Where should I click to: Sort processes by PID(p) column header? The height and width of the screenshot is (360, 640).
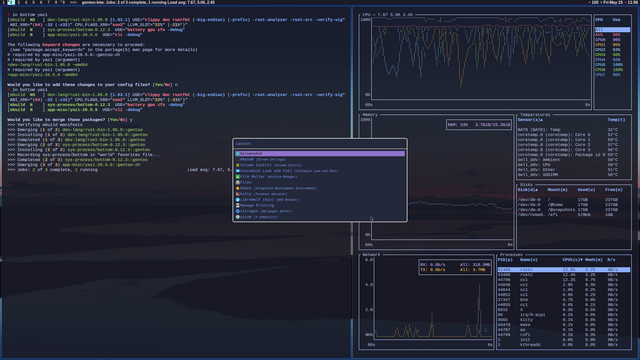(505, 260)
